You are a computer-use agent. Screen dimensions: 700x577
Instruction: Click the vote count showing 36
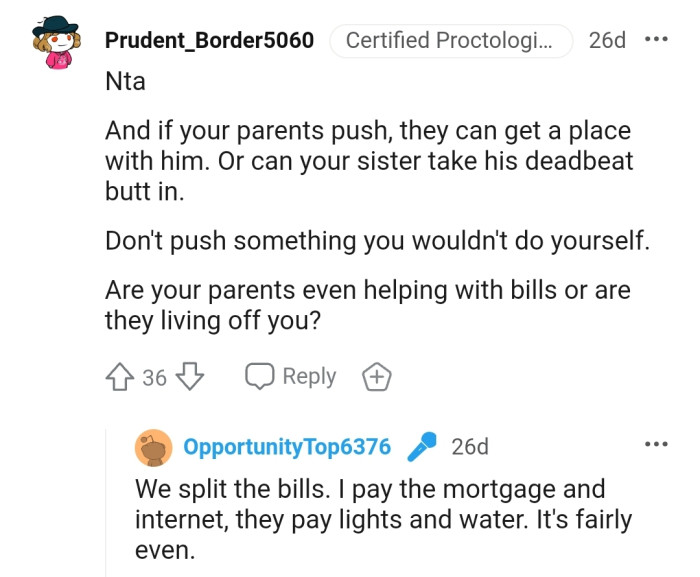tap(154, 378)
